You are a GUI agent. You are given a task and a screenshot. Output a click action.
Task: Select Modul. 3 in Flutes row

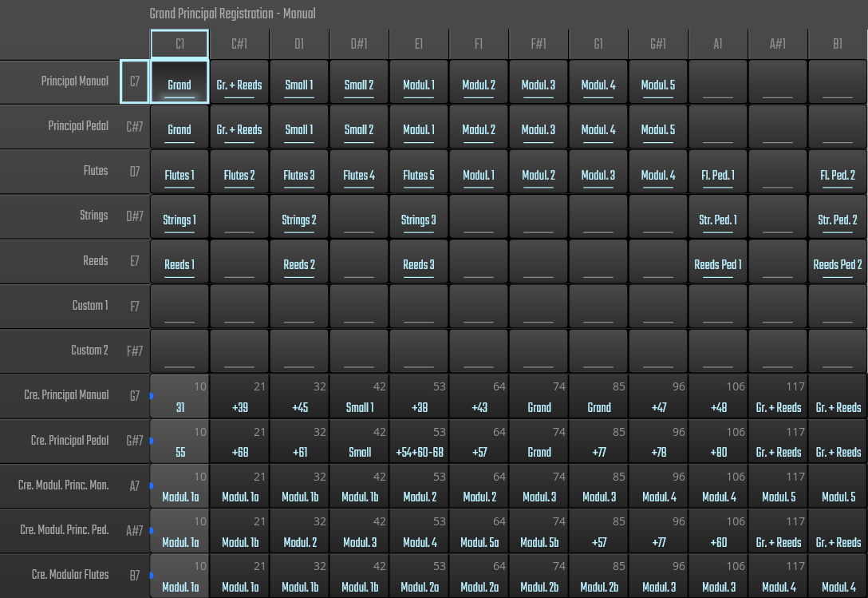coord(598,172)
